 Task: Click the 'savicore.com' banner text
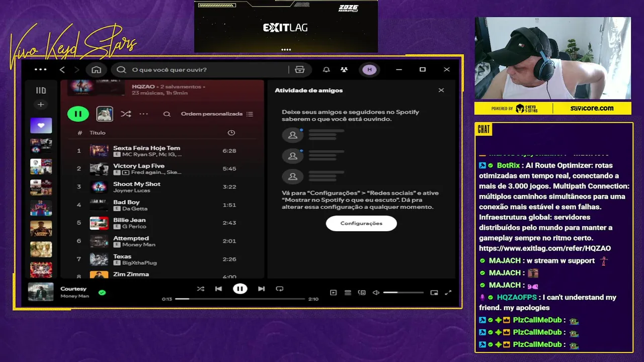592,108
